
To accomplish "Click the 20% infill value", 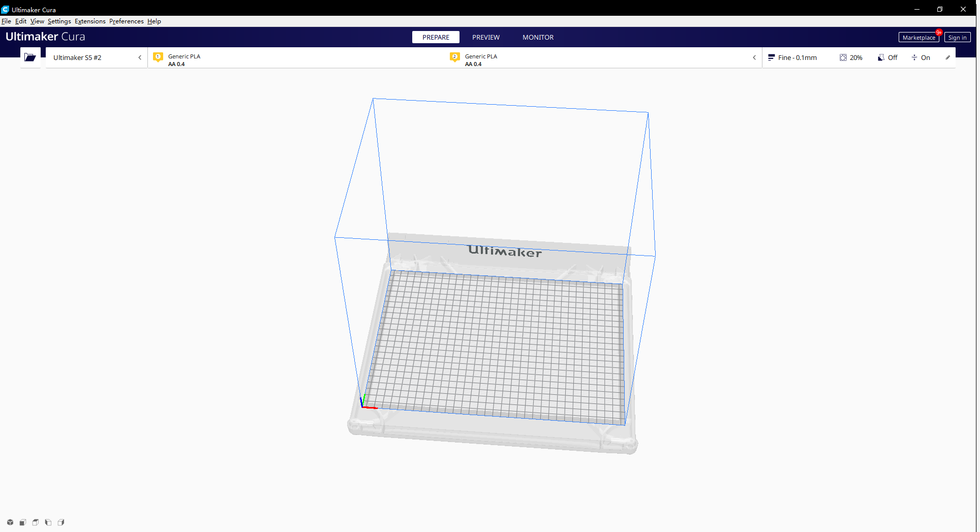I will (856, 58).
